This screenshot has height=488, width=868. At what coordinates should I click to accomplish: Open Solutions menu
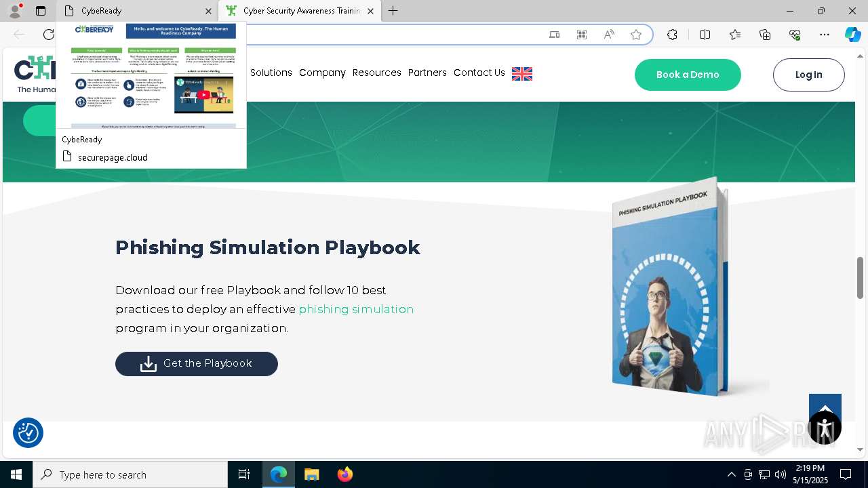tap(271, 73)
